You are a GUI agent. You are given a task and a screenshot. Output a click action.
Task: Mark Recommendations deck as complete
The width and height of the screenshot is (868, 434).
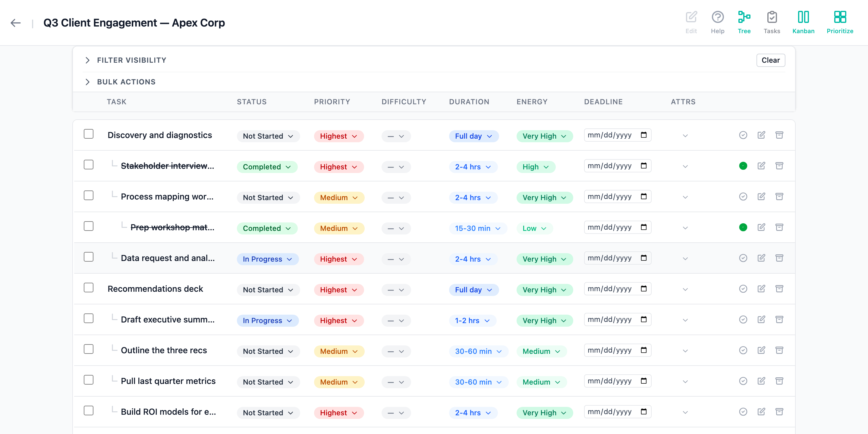pyautogui.click(x=743, y=289)
